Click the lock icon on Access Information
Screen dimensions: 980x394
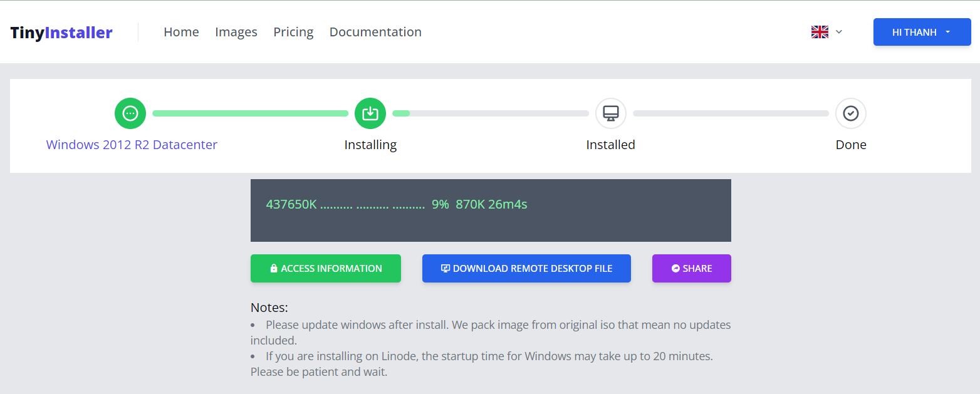pos(274,268)
